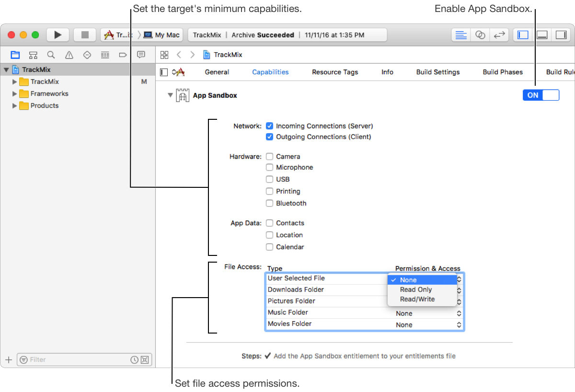Screen dimensions: 575x392
Task: Toggle the utilities pane visibility
Action: (560, 35)
